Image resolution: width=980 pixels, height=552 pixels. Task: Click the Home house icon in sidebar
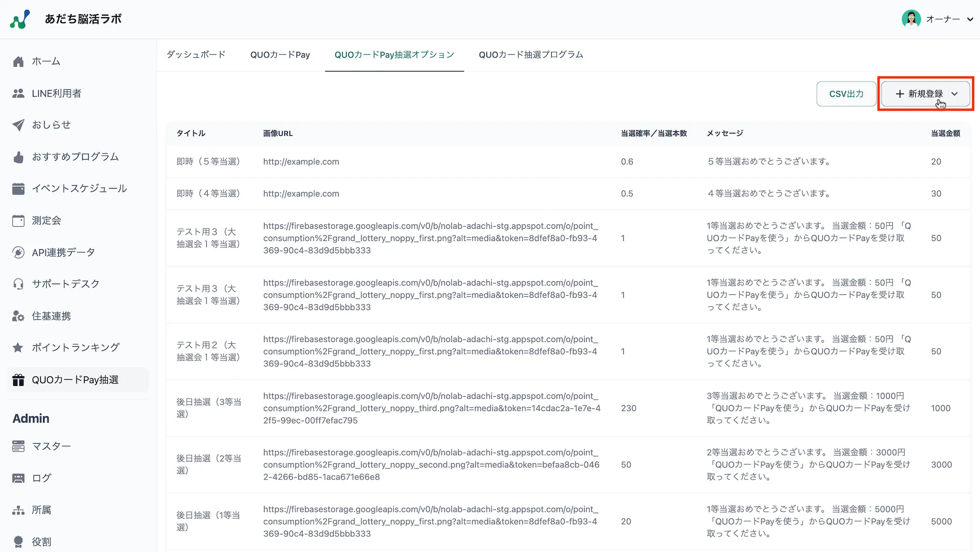point(19,61)
